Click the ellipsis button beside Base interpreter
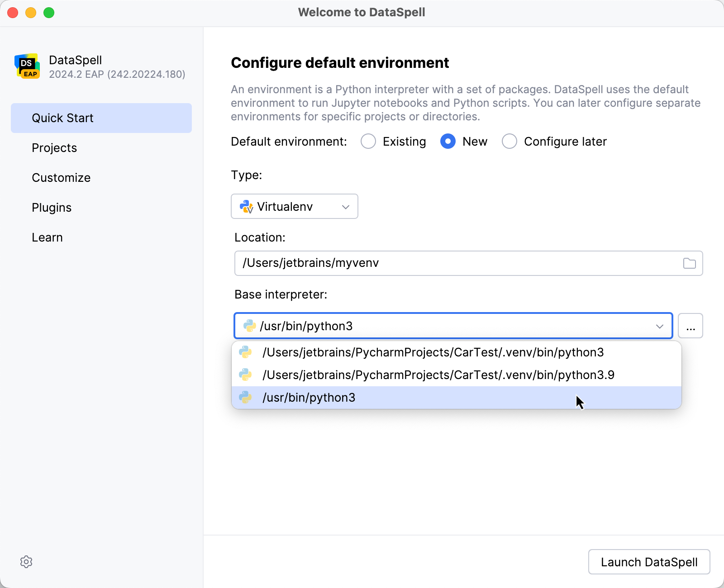724x588 pixels. [x=691, y=326]
